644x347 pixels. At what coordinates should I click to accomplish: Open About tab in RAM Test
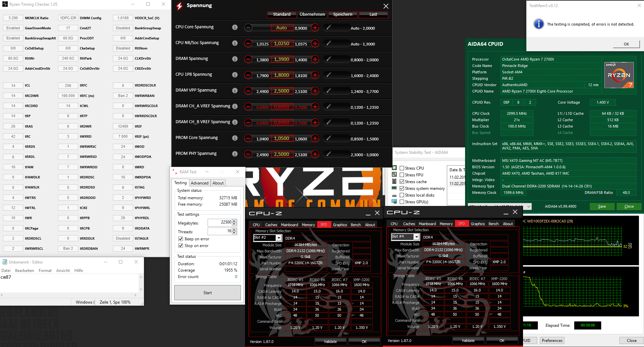218,183
